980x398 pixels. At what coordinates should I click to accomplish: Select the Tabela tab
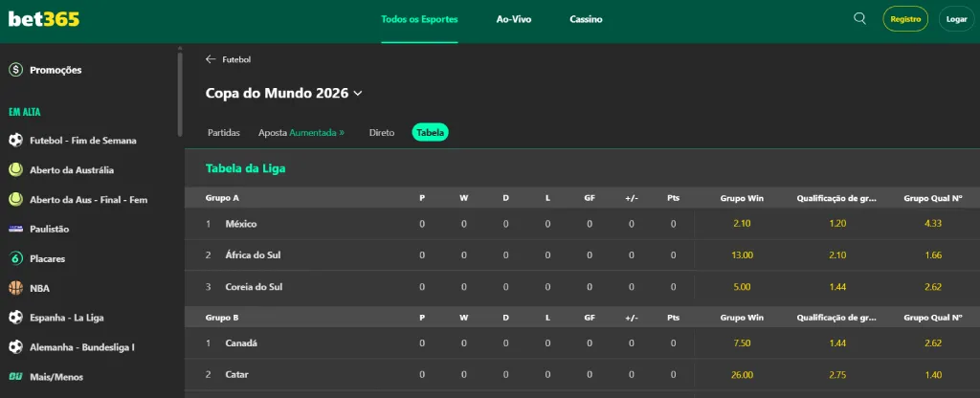click(x=430, y=132)
